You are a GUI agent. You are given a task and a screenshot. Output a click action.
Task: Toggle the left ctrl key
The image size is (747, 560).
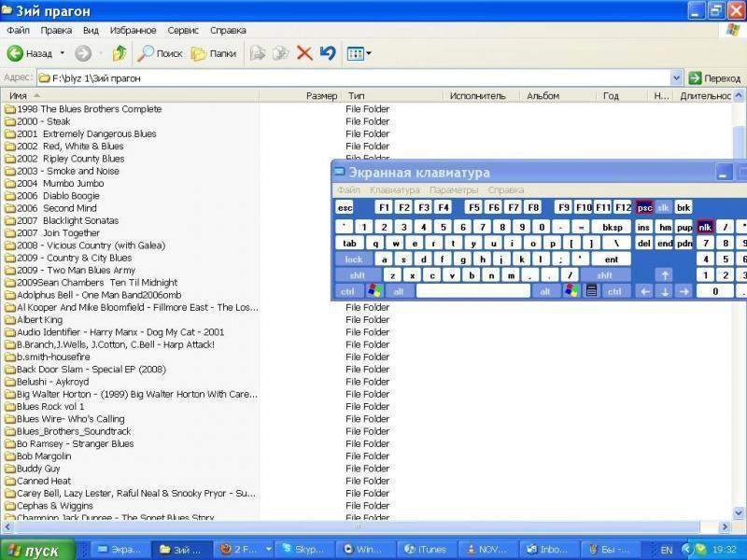click(347, 291)
